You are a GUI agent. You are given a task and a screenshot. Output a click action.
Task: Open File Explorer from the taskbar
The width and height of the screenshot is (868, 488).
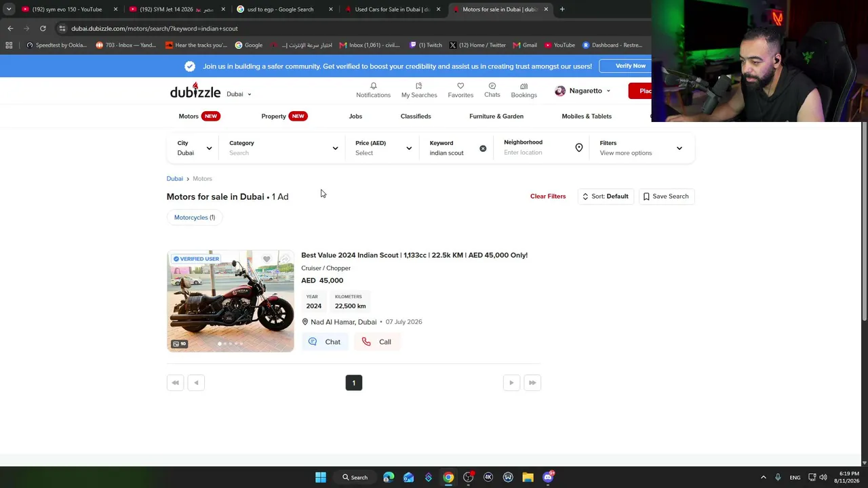pos(528,477)
